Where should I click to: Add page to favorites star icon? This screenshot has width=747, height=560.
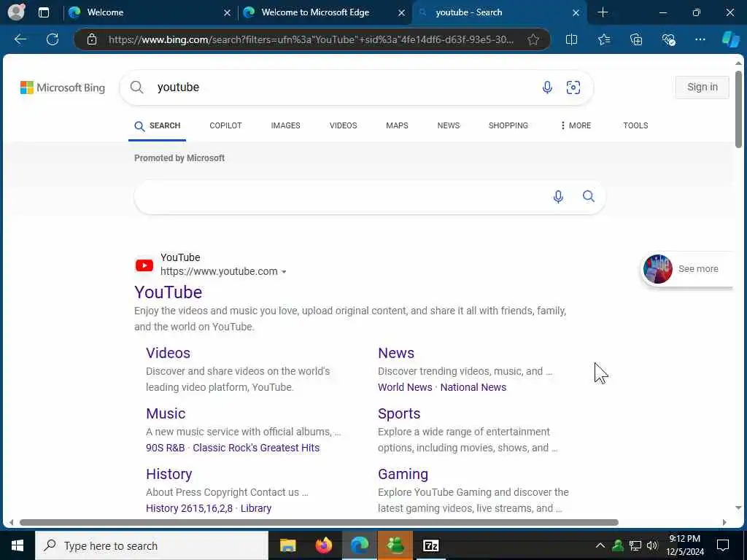pyautogui.click(x=533, y=39)
